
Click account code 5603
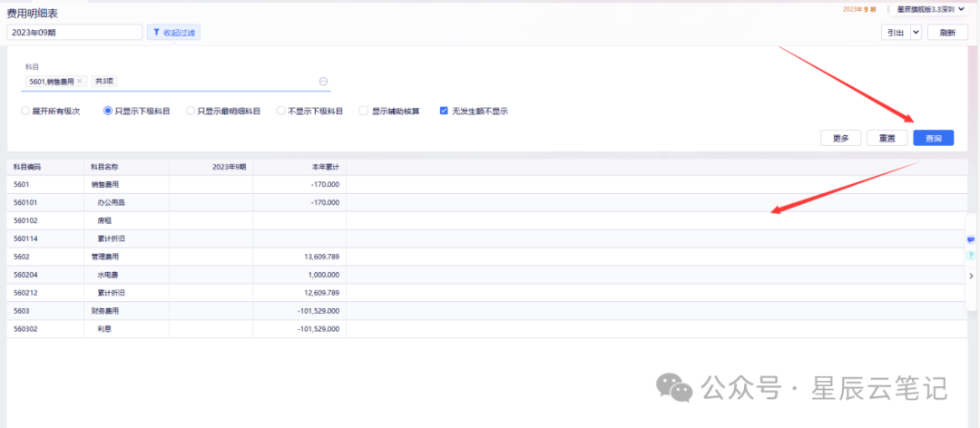(21, 310)
